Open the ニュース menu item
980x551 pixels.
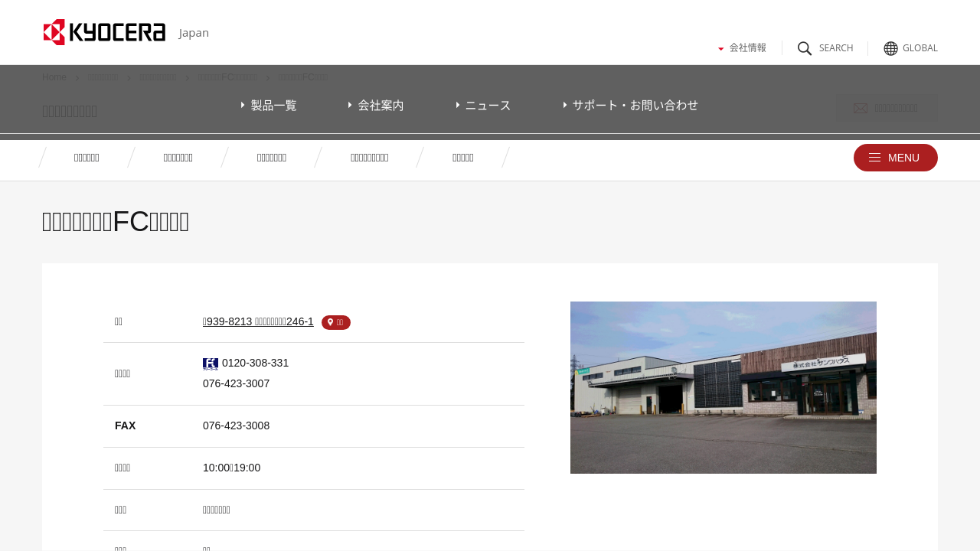[x=483, y=106]
